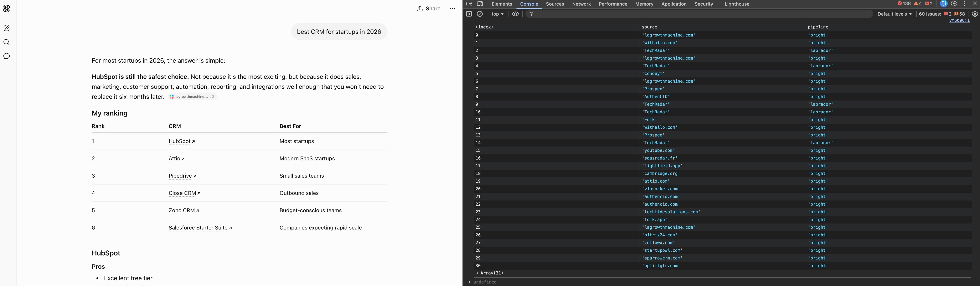This screenshot has width=980, height=286.
Task: Clear the console output
Action: (x=480, y=14)
